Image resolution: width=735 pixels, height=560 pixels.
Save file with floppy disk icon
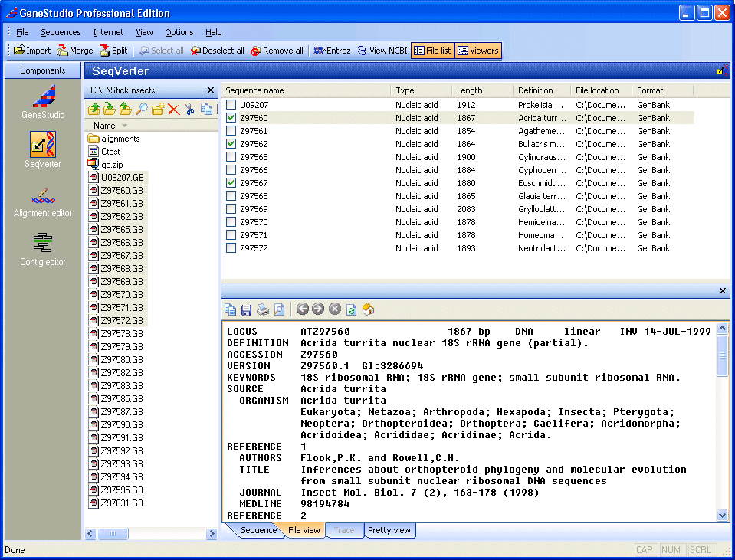click(246, 309)
